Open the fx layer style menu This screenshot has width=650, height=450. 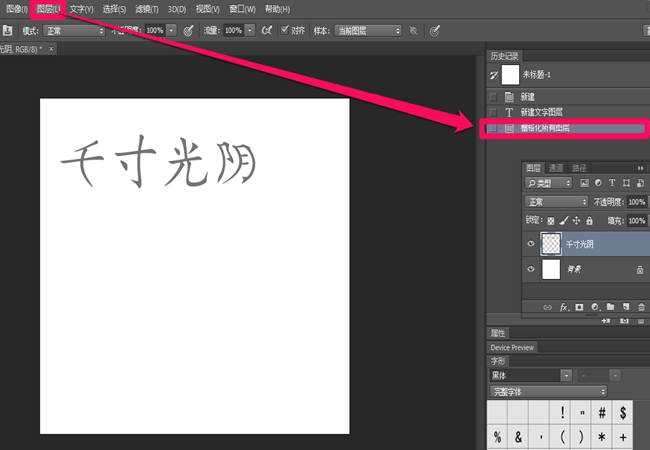pyautogui.click(x=565, y=307)
